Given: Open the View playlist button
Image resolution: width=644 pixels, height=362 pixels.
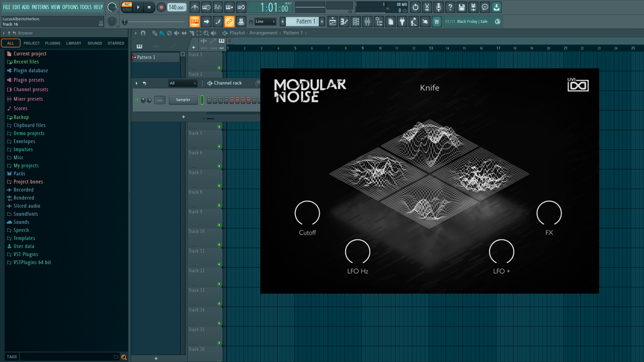Looking at the screenshot, I should coord(333,22).
